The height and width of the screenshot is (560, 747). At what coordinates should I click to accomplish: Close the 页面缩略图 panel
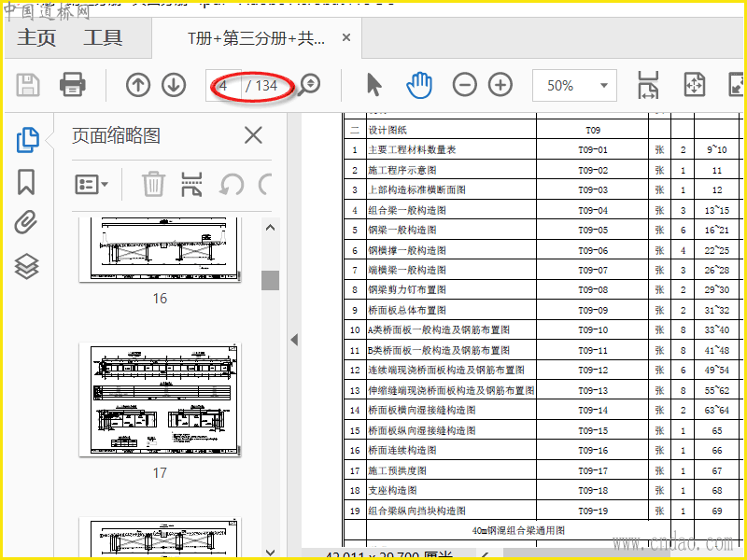(x=253, y=135)
